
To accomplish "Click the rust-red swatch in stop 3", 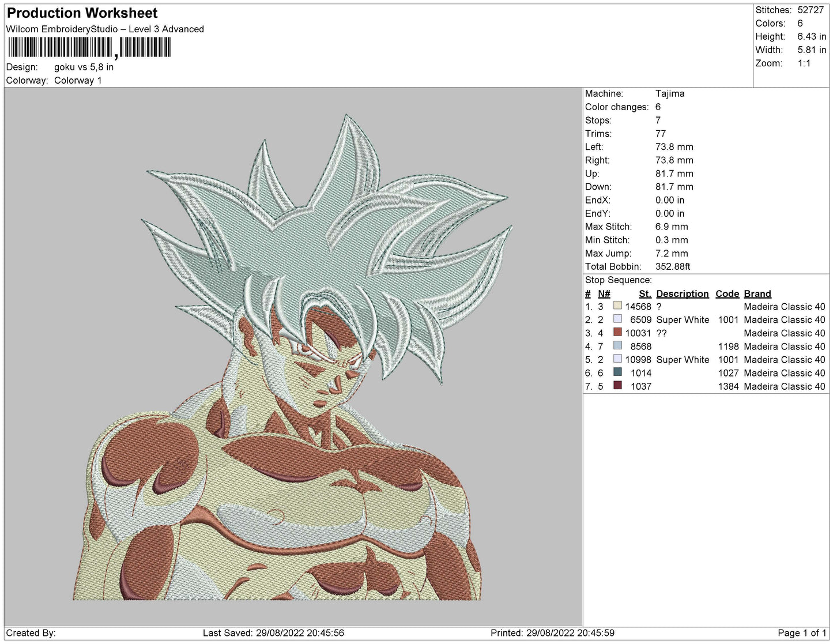I will point(618,332).
